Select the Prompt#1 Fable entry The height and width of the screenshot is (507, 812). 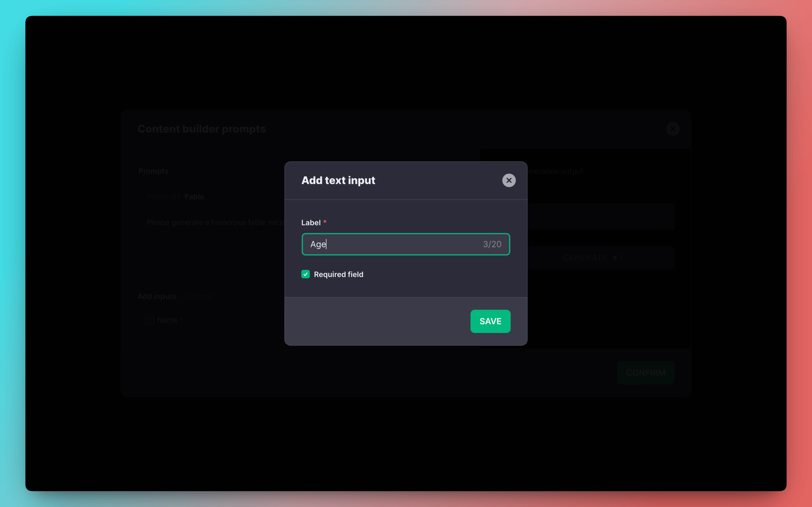[175, 197]
